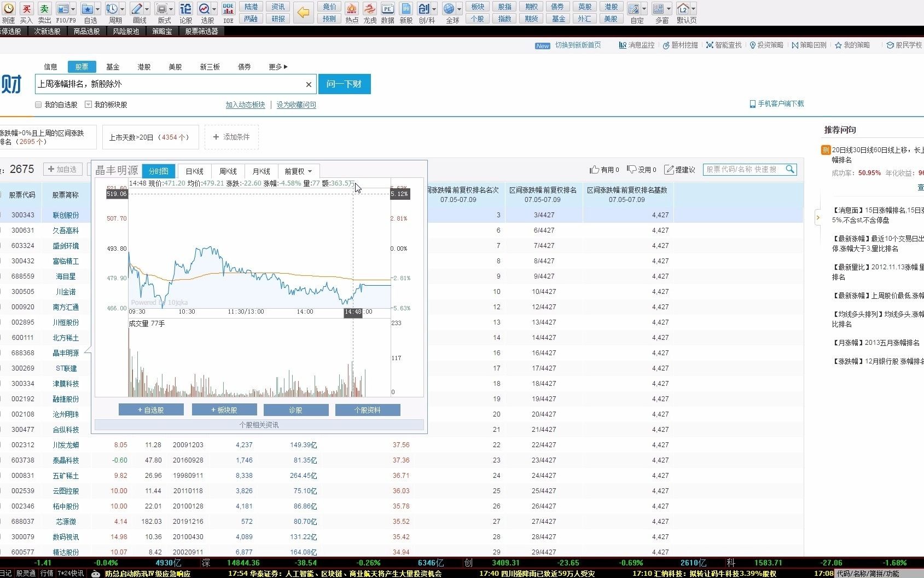Open the 数据 PE data icon
The image size is (924, 578).
pyautogui.click(x=387, y=9)
